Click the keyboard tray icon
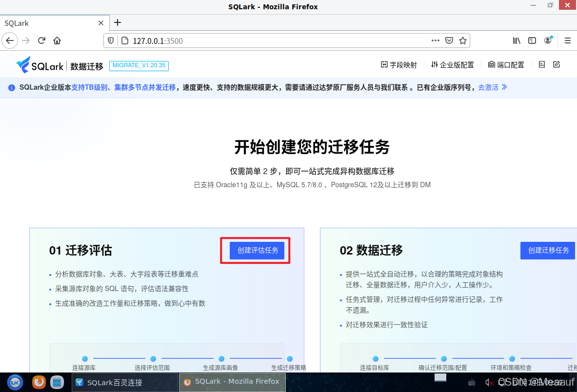This screenshot has width=577, height=392. tap(471, 383)
